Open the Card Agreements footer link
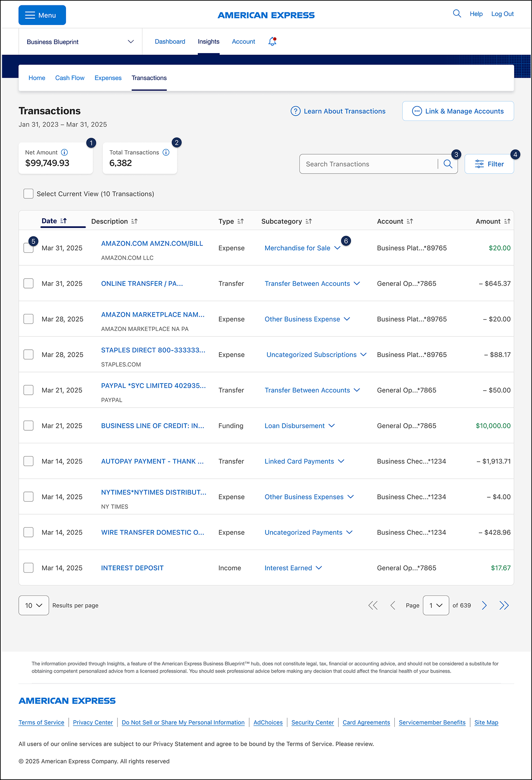This screenshot has width=532, height=780. [x=366, y=722]
